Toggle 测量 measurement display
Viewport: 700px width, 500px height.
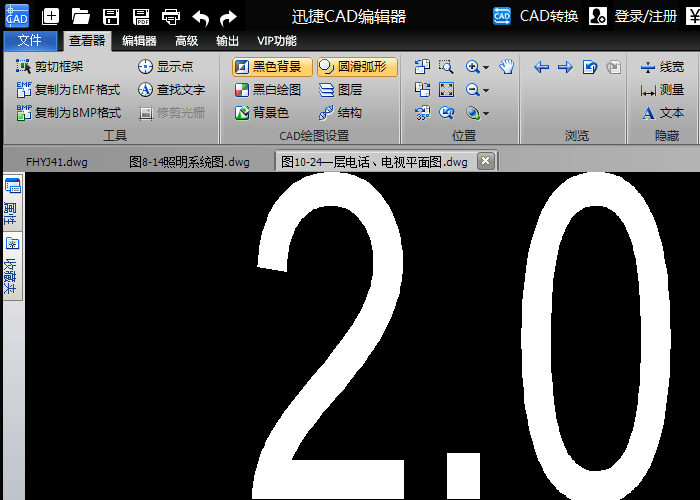click(662, 90)
